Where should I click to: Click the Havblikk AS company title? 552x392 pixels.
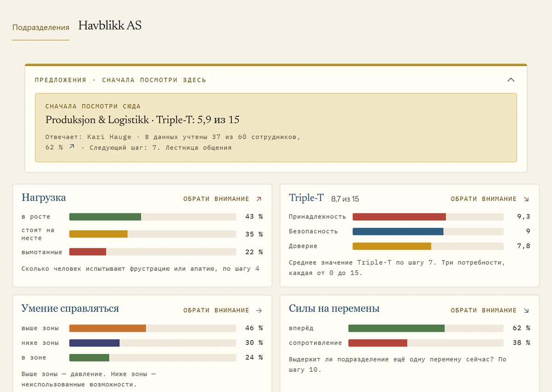[x=110, y=26]
